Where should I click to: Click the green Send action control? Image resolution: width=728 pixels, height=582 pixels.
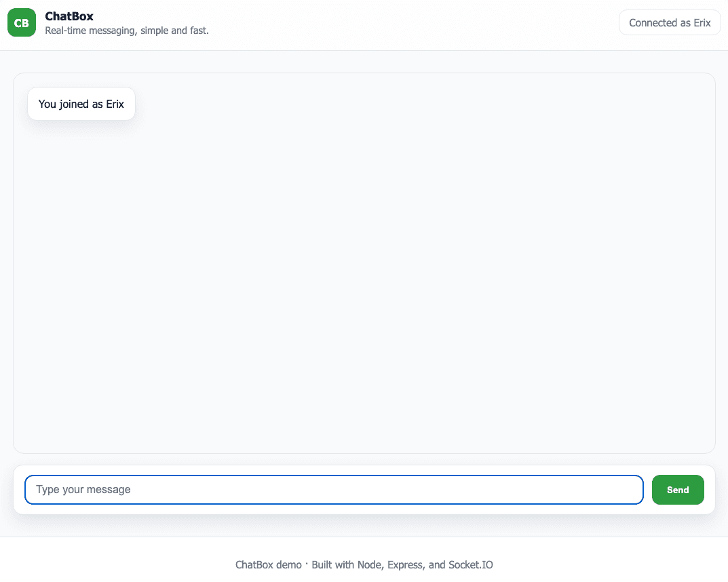[x=677, y=489]
